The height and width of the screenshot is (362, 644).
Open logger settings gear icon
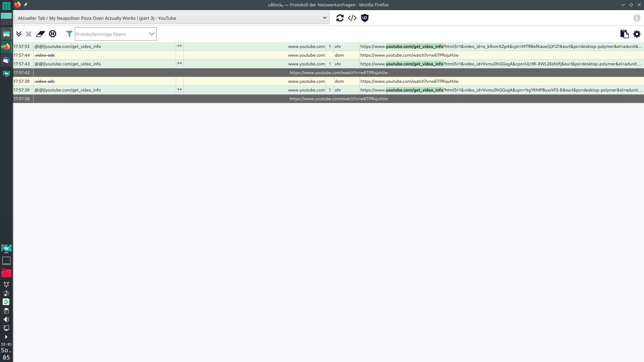(637, 34)
